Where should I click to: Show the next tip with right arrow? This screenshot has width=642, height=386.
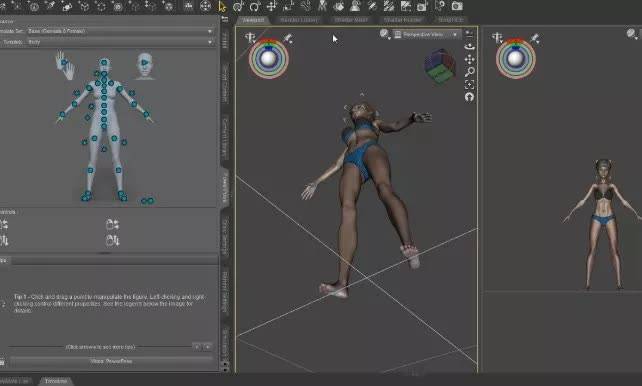point(208,347)
